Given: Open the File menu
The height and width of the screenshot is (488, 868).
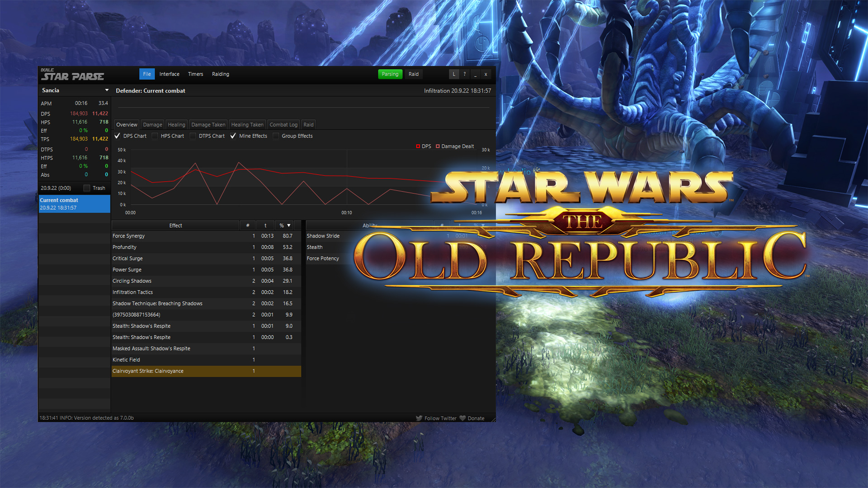Looking at the screenshot, I should (x=147, y=74).
